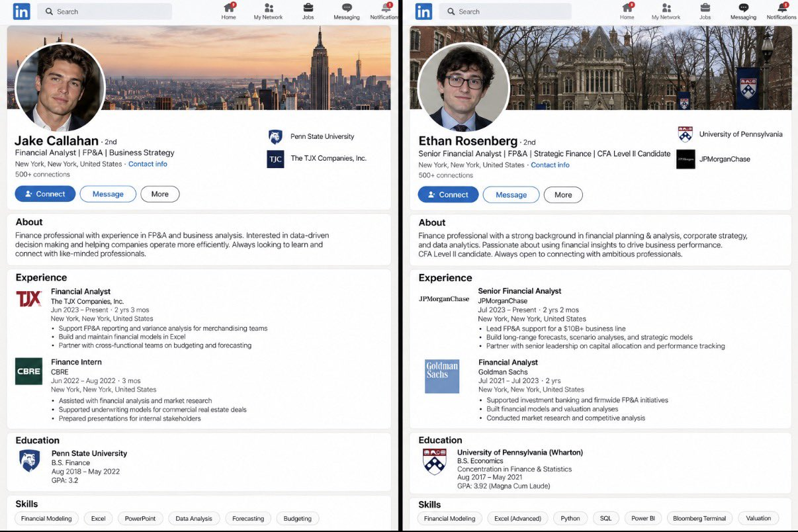
Task: Open Jobs in Ethan Rosenberg window
Action: [x=705, y=11]
